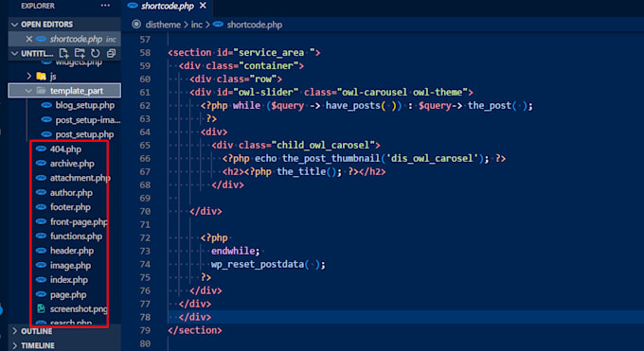The height and width of the screenshot is (351, 644).
Task: Close the shortcode.php editor tab
Action: click(x=203, y=6)
